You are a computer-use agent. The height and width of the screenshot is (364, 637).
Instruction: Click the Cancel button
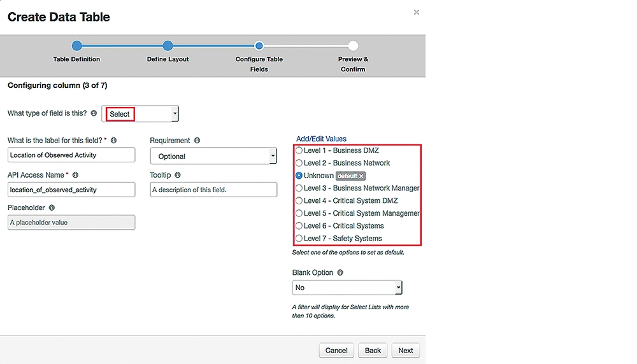click(x=336, y=351)
